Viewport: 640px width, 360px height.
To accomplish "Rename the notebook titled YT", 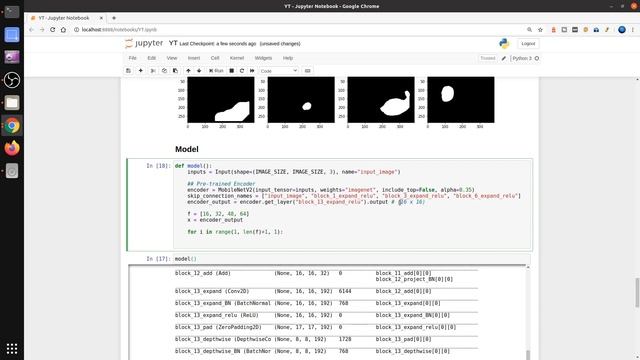I will (x=173, y=43).
